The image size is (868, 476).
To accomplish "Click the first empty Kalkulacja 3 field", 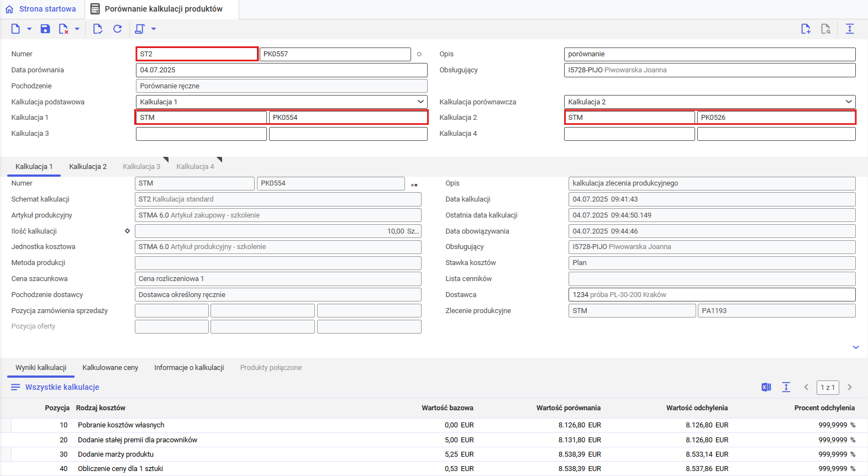I will tap(201, 134).
